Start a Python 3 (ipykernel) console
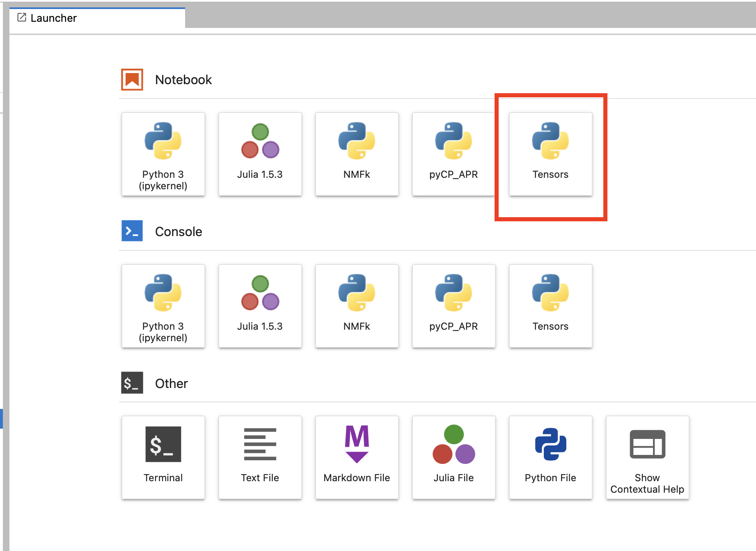The width and height of the screenshot is (756, 551). point(163,306)
